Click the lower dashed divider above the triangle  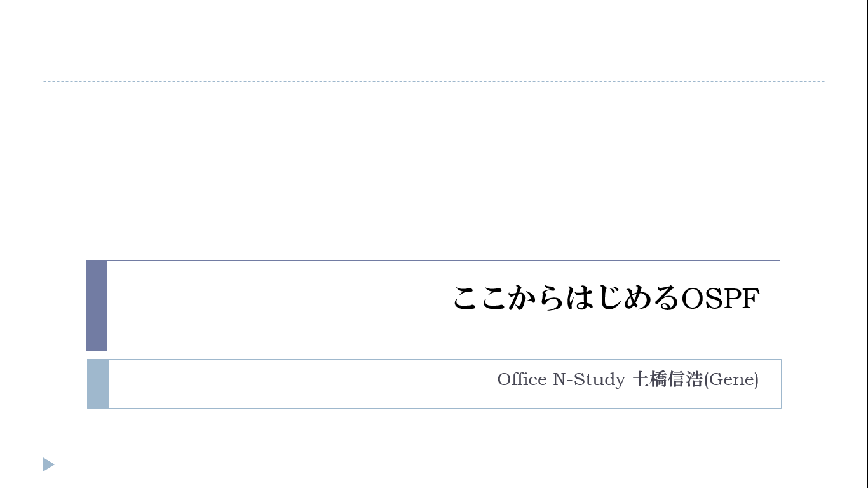pos(434,452)
